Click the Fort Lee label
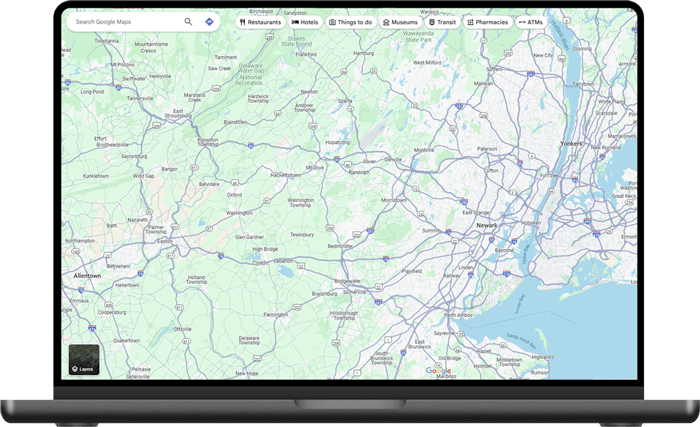The height and width of the screenshot is (427, 700). [x=549, y=176]
